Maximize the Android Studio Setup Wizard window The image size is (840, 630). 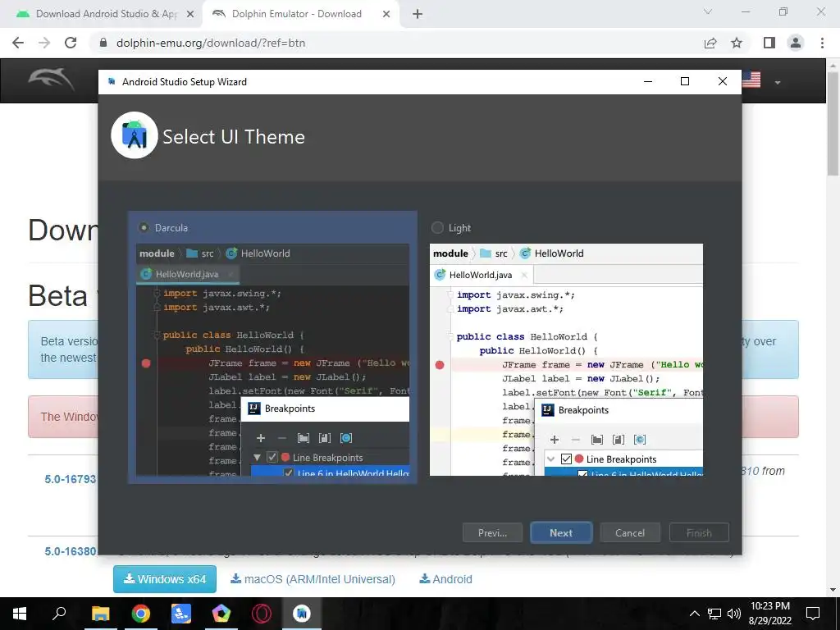[x=685, y=81]
